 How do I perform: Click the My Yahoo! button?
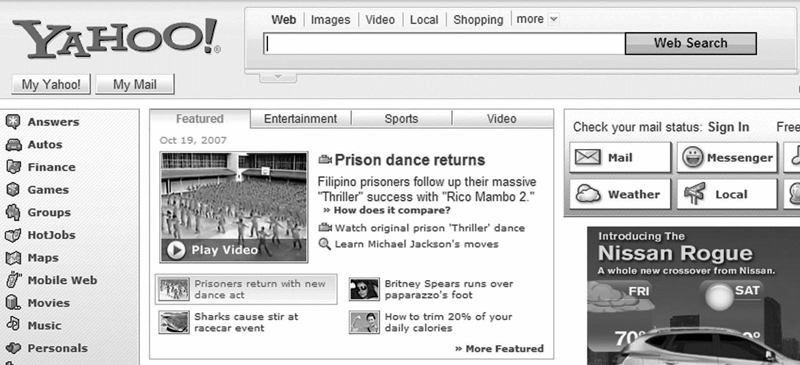51,84
